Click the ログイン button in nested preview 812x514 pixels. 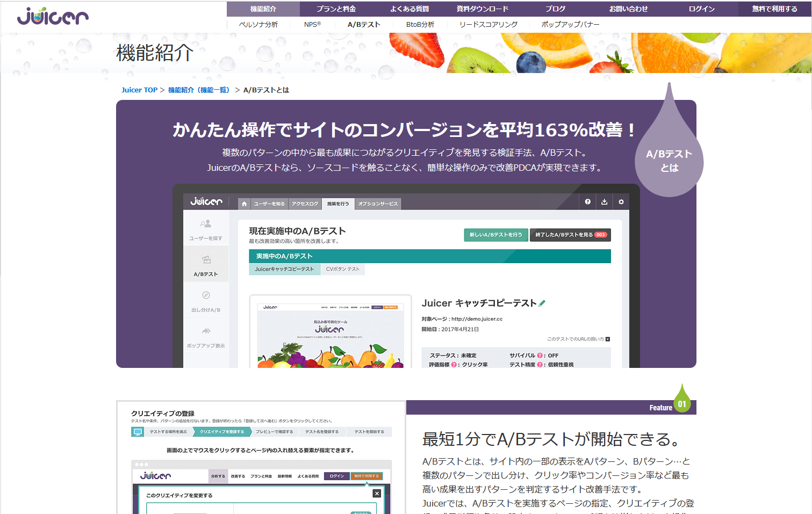pyautogui.click(x=336, y=476)
